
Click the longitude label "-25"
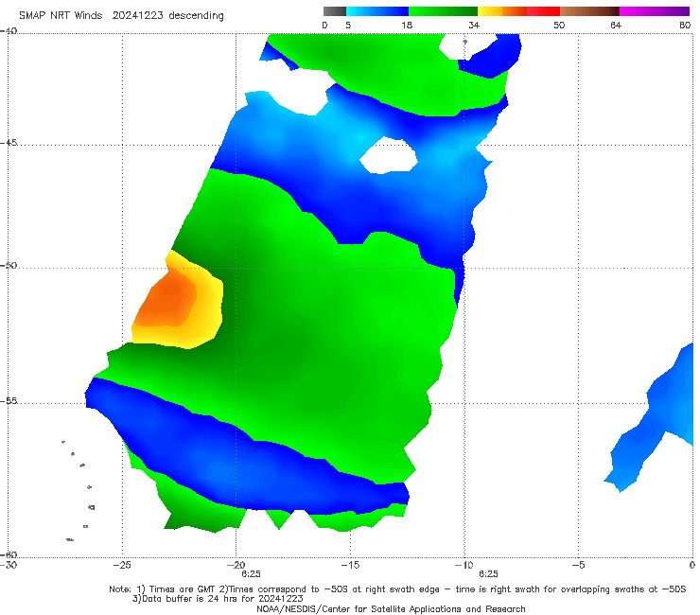pos(122,565)
